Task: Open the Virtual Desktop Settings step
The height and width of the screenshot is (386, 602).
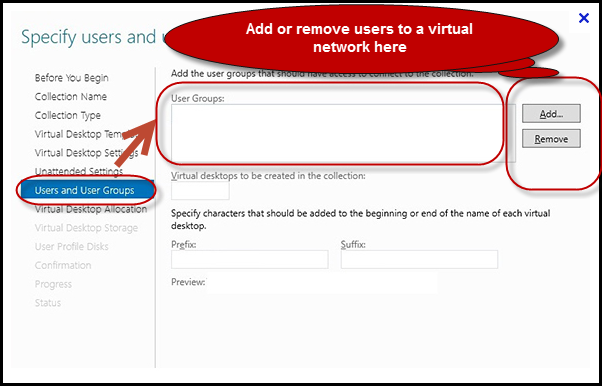Action: 86,153
